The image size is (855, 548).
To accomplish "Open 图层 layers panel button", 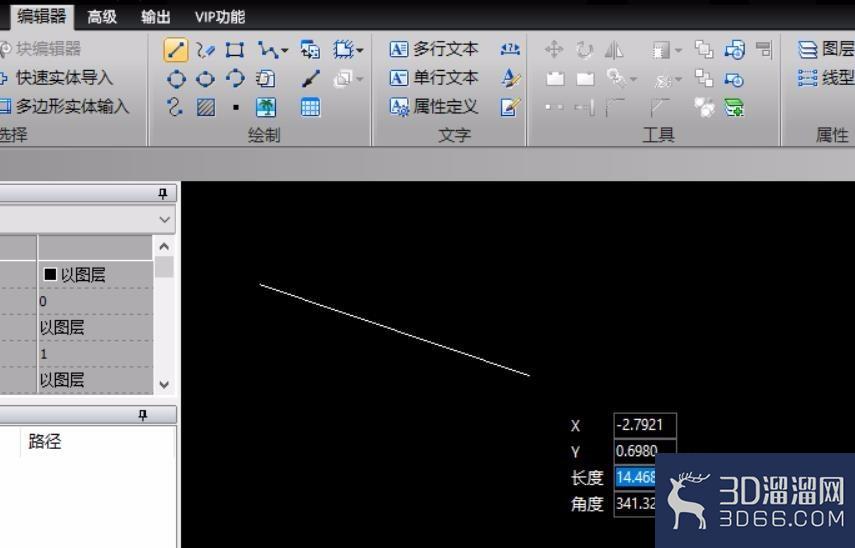I will (826, 49).
